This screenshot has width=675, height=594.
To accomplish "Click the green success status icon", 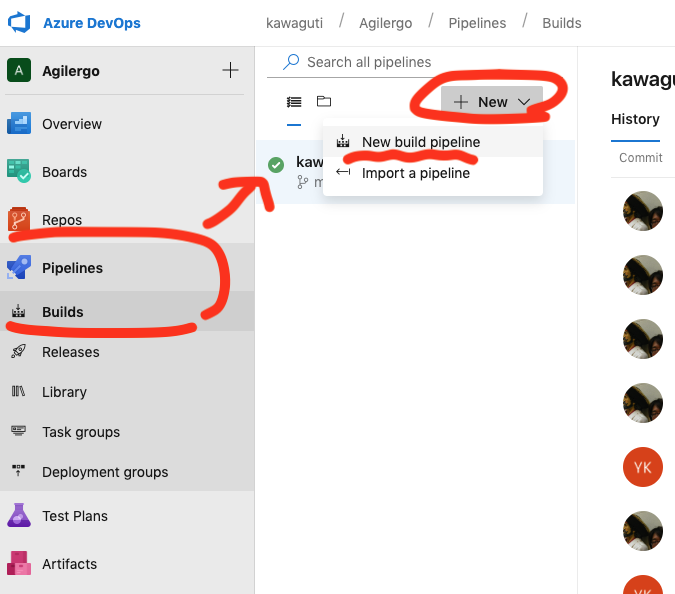I will click(276, 165).
